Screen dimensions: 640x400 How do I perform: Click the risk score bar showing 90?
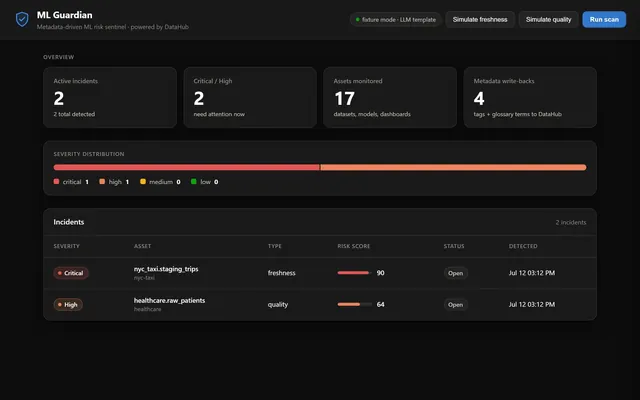[x=354, y=273]
